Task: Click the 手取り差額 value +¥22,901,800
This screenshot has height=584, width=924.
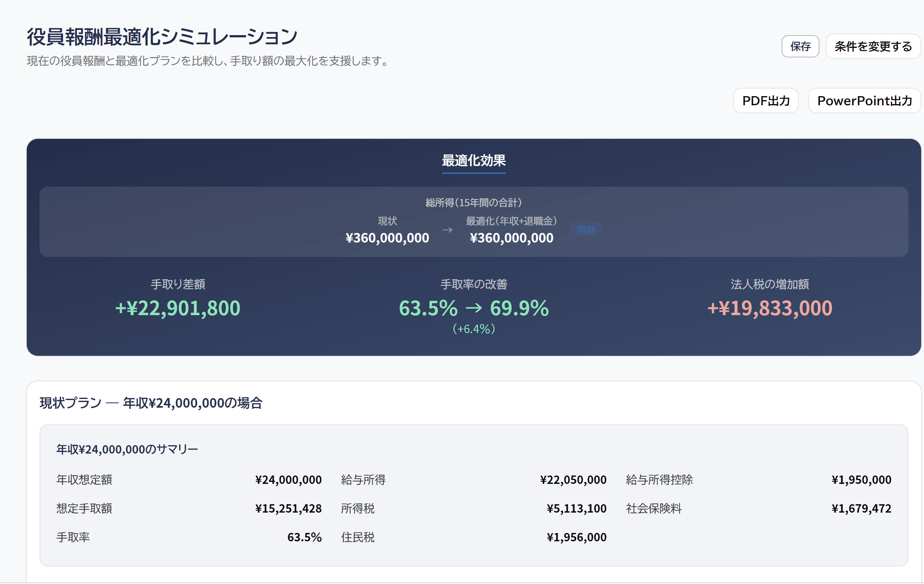Action: point(178,308)
